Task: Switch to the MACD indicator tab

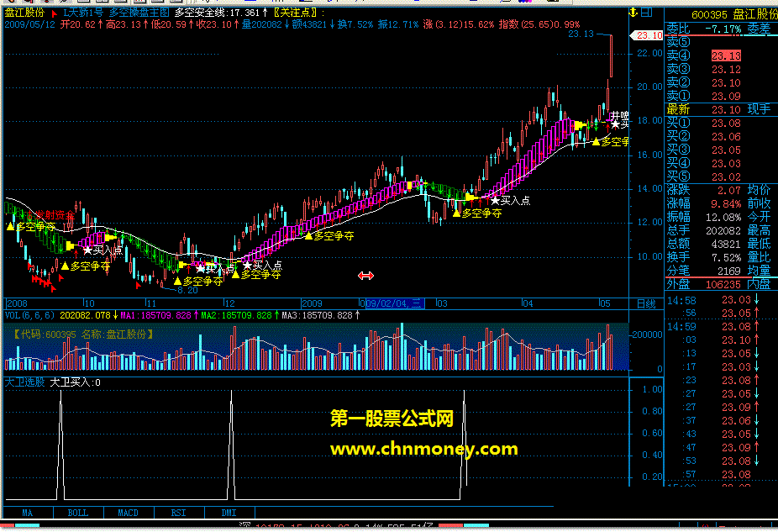Action: (x=128, y=513)
